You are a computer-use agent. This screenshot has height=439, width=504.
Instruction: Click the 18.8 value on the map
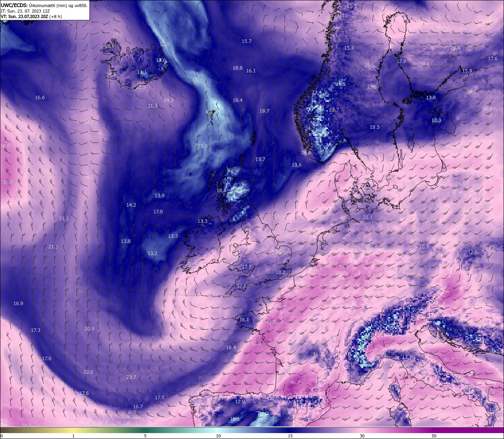(x=237, y=68)
